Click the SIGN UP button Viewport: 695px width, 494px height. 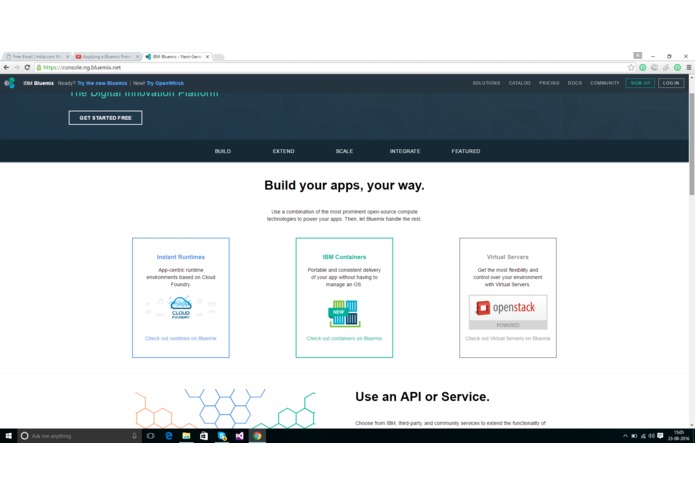point(640,83)
